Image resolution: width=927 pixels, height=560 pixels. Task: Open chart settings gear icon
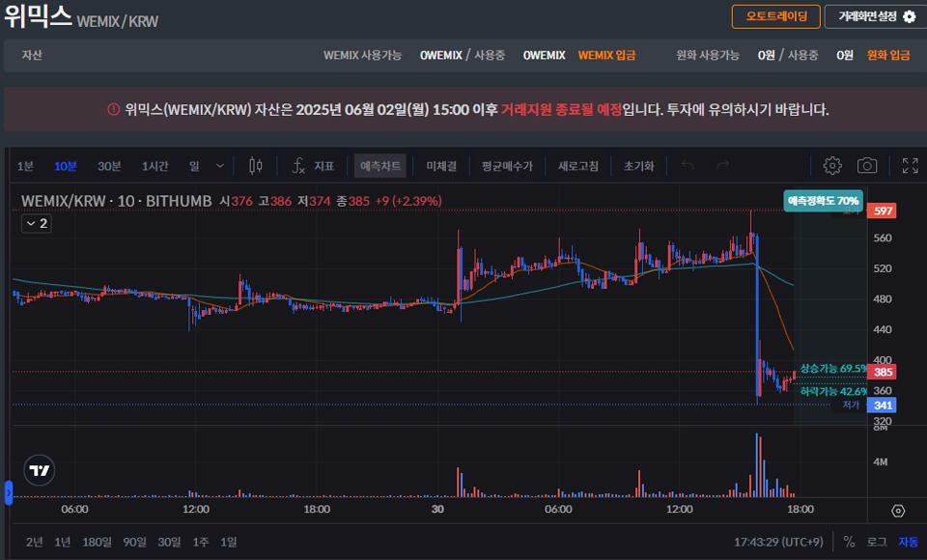[x=832, y=165]
